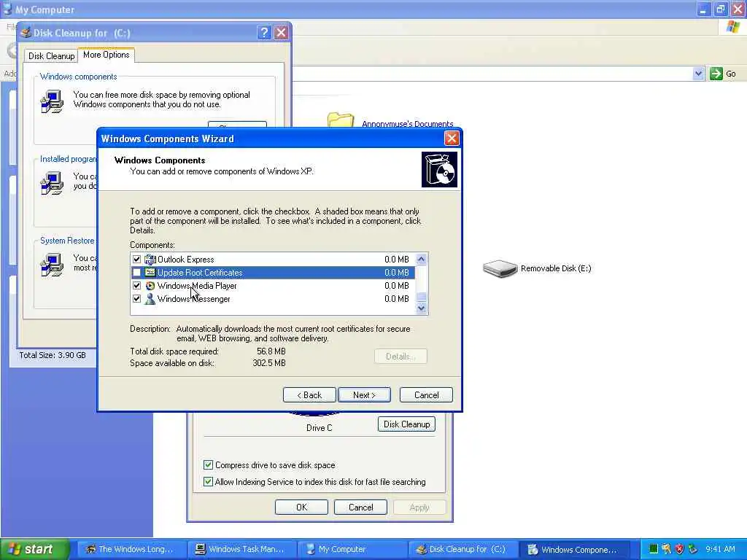Switch to Windows Components taskbar button

point(573,549)
